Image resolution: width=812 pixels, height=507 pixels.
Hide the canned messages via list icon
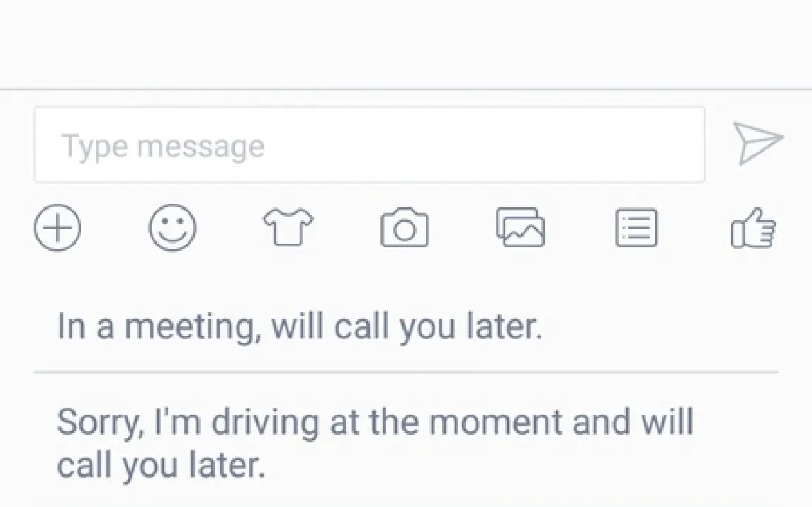coord(636,229)
